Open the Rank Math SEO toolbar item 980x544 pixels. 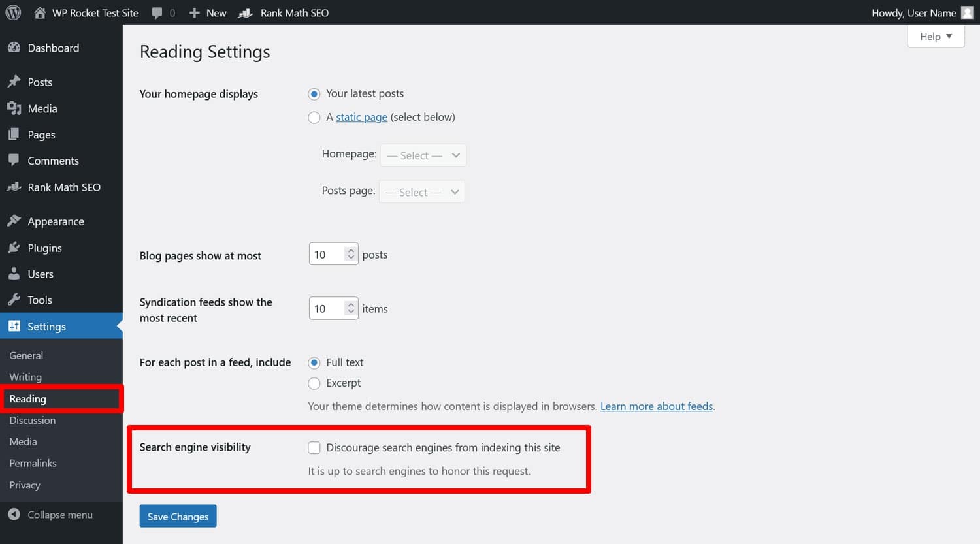click(x=282, y=12)
